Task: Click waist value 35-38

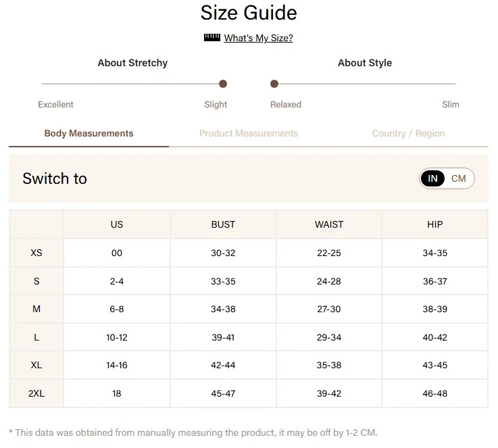Action: tap(329, 365)
